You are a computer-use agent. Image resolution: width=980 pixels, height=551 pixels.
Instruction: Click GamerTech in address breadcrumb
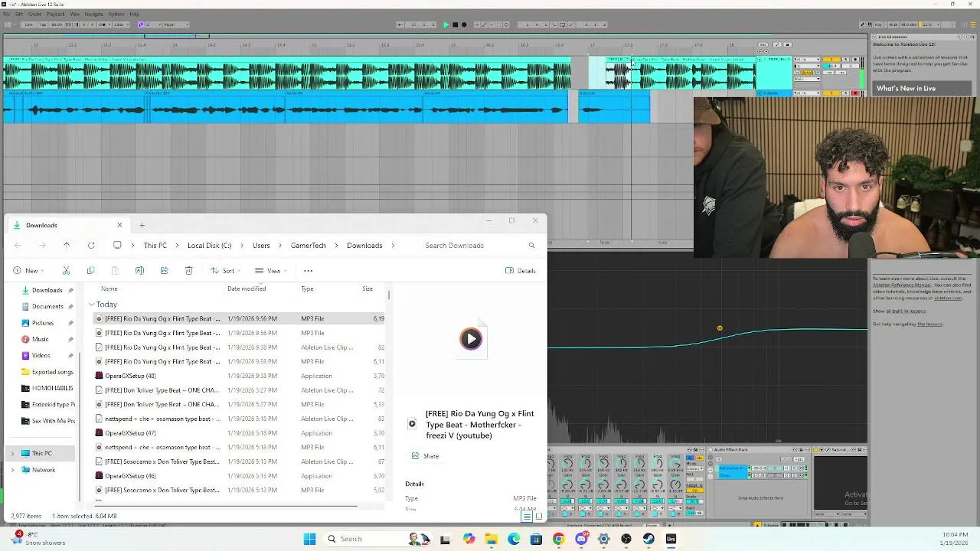click(309, 246)
